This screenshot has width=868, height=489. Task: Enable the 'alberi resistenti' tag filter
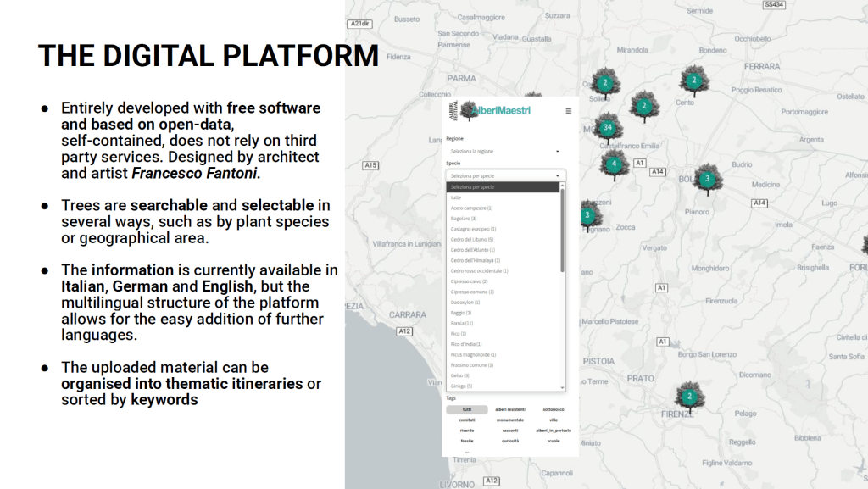pos(510,409)
